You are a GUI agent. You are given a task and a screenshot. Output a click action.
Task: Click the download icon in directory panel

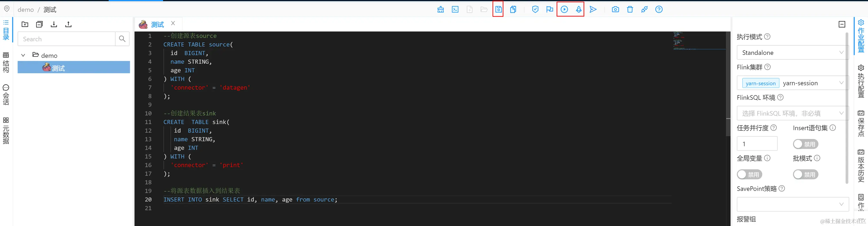pos(54,24)
